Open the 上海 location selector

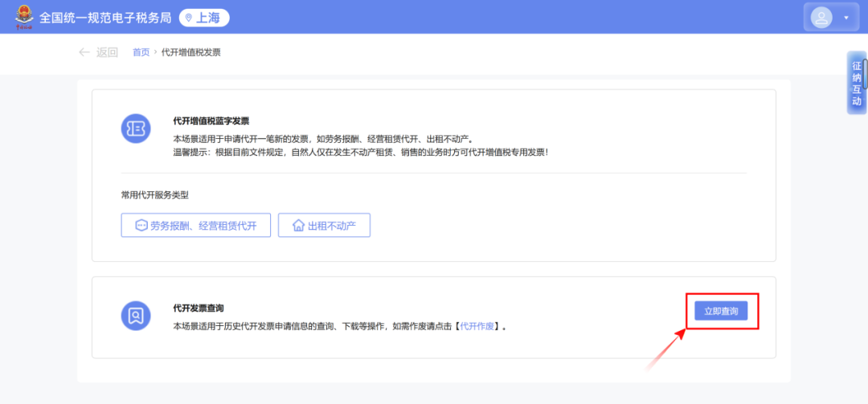pos(203,18)
